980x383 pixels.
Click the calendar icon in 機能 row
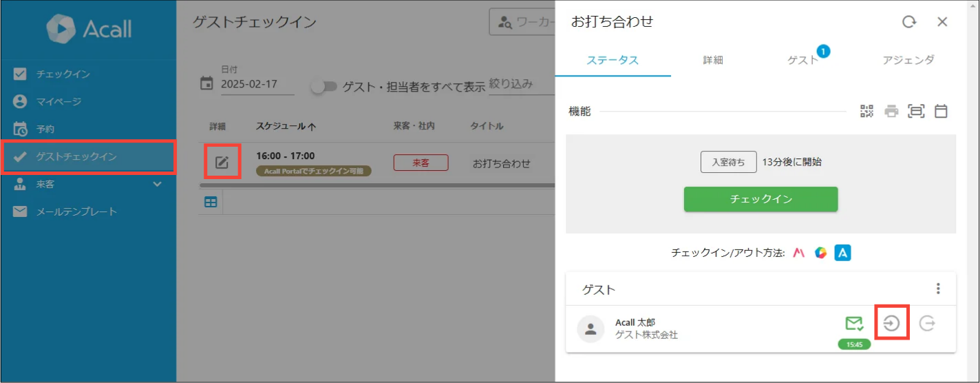point(941,111)
